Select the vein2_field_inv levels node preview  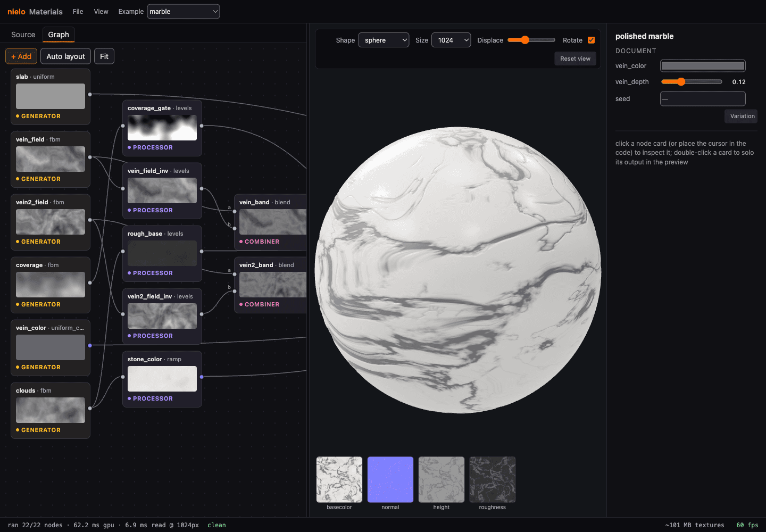click(x=162, y=316)
